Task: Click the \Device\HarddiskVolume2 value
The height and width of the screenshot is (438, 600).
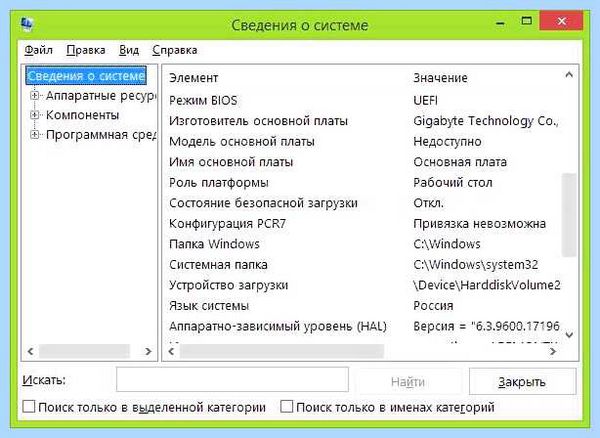Action: (x=487, y=285)
